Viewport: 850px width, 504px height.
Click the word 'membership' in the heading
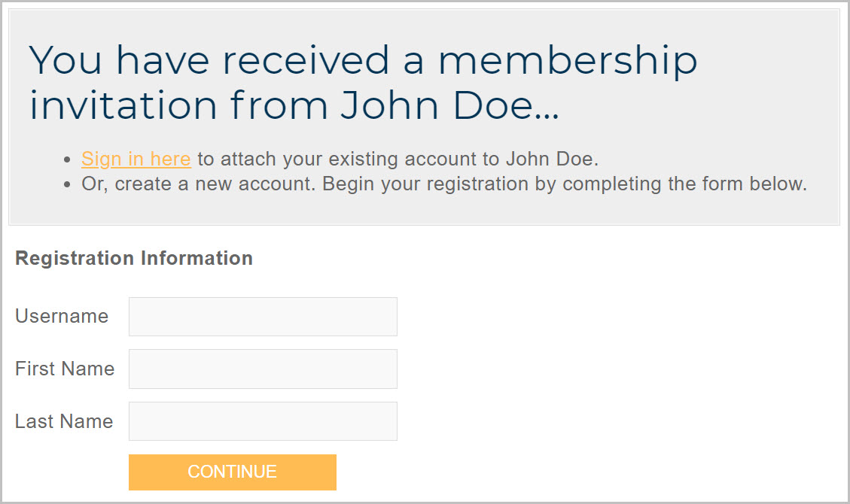568,61
